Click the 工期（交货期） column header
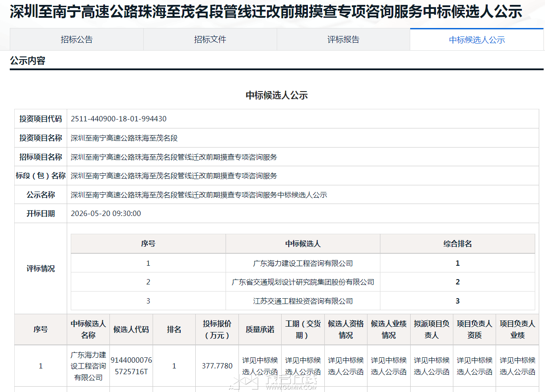 point(303,329)
